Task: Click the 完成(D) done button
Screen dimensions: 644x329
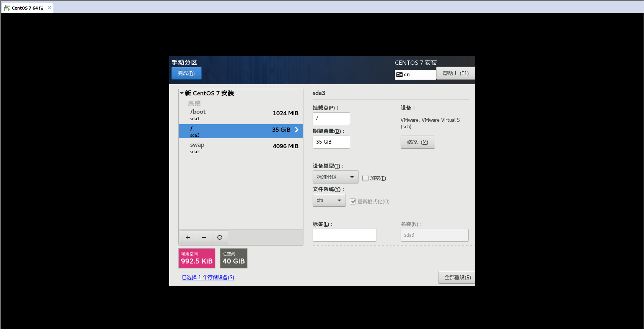Action: click(x=186, y=73)
